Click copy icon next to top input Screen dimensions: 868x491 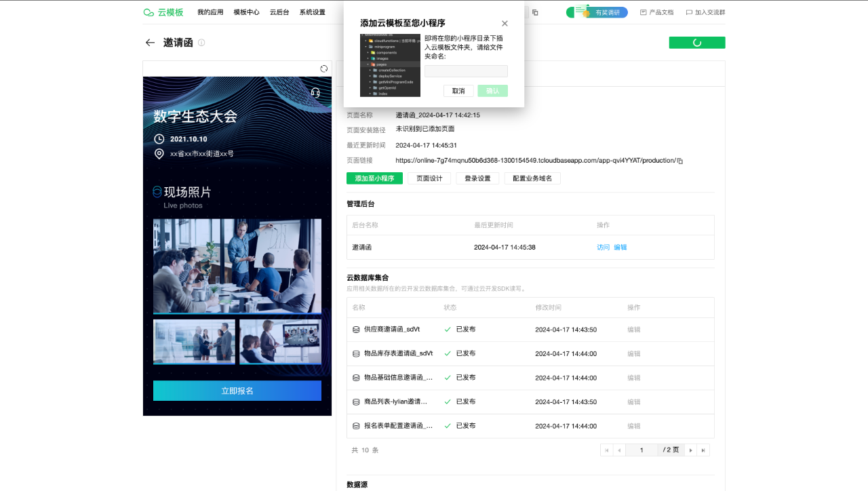point(535,12)
